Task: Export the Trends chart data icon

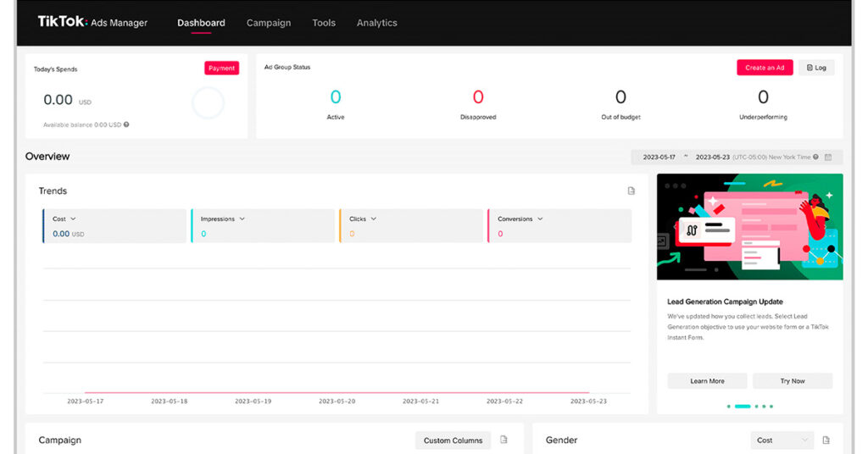Action: point(631,191)
